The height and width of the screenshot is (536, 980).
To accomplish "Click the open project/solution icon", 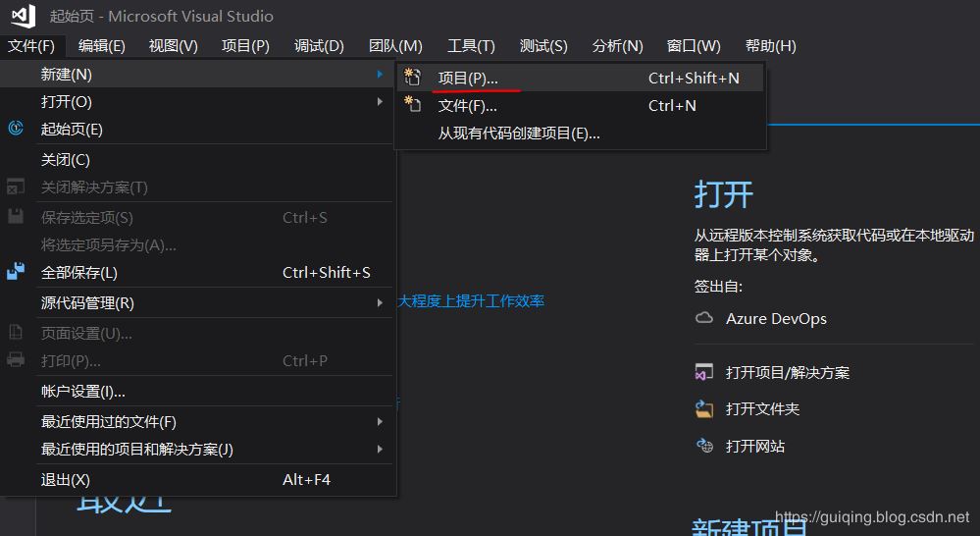I will click(704, 372).
